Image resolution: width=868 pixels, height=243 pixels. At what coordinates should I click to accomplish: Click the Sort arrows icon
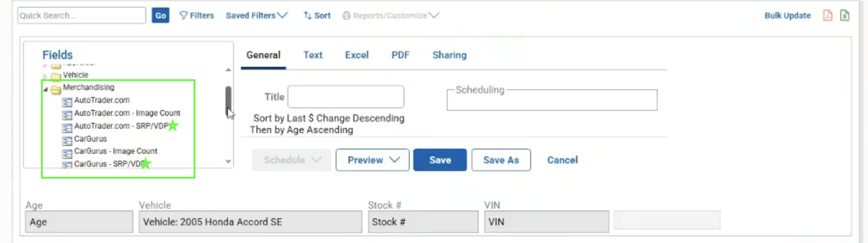coord(308,16)
